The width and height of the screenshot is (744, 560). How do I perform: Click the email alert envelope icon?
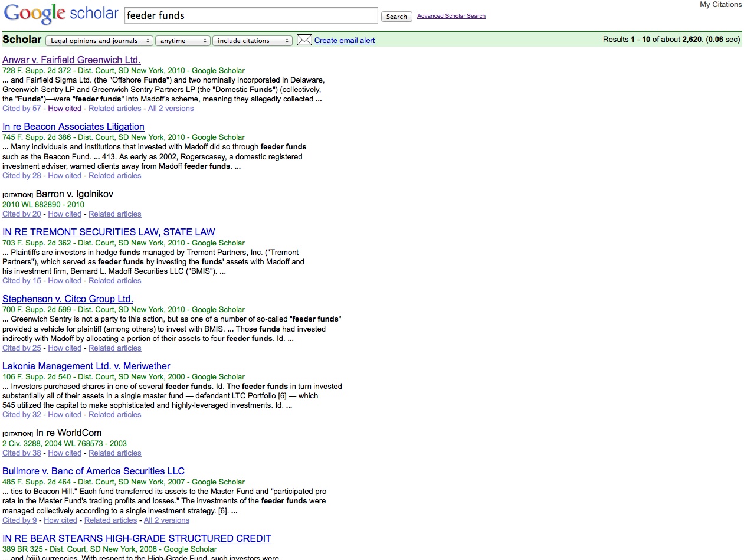[304, 40]
